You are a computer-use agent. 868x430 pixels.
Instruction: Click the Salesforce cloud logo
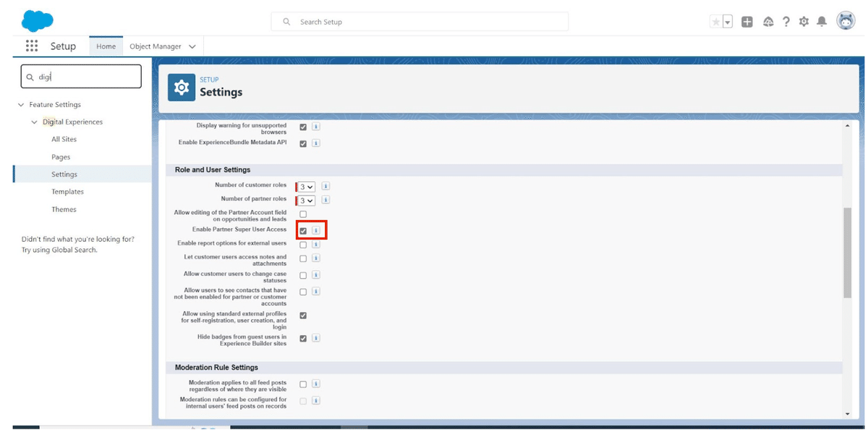tap(37, 20)
